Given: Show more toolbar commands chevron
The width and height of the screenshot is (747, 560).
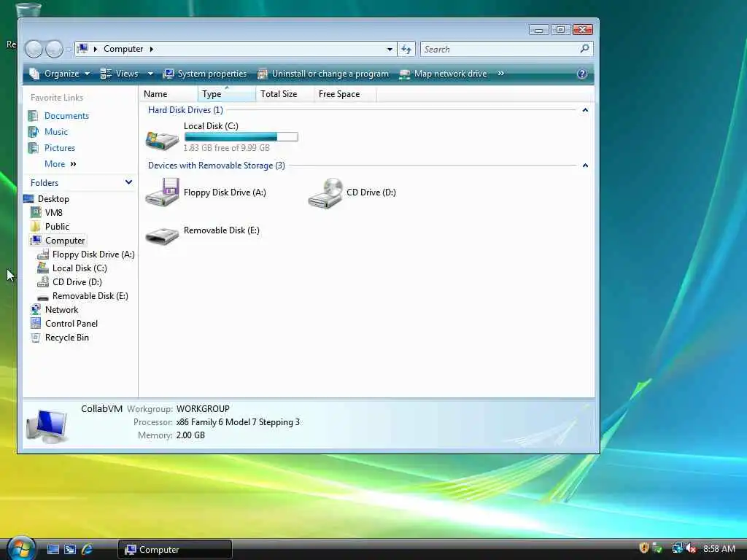Looking at the screenshot, I should tap(500, 74).
